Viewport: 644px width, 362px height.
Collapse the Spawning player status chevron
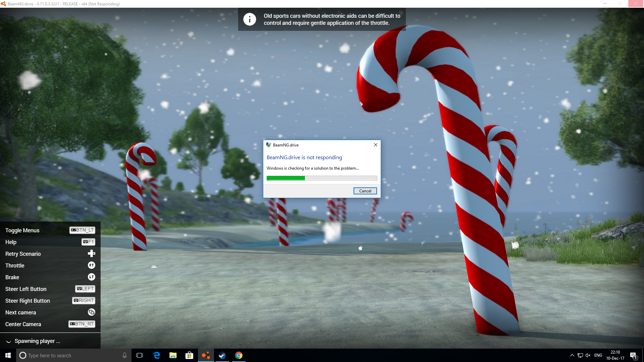[x=9, y=342]
